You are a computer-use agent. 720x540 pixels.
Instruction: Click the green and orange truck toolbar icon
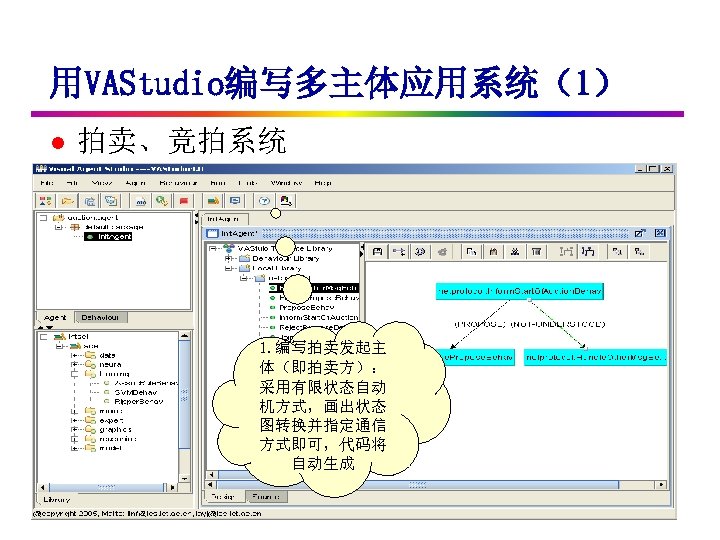point(213,201)
